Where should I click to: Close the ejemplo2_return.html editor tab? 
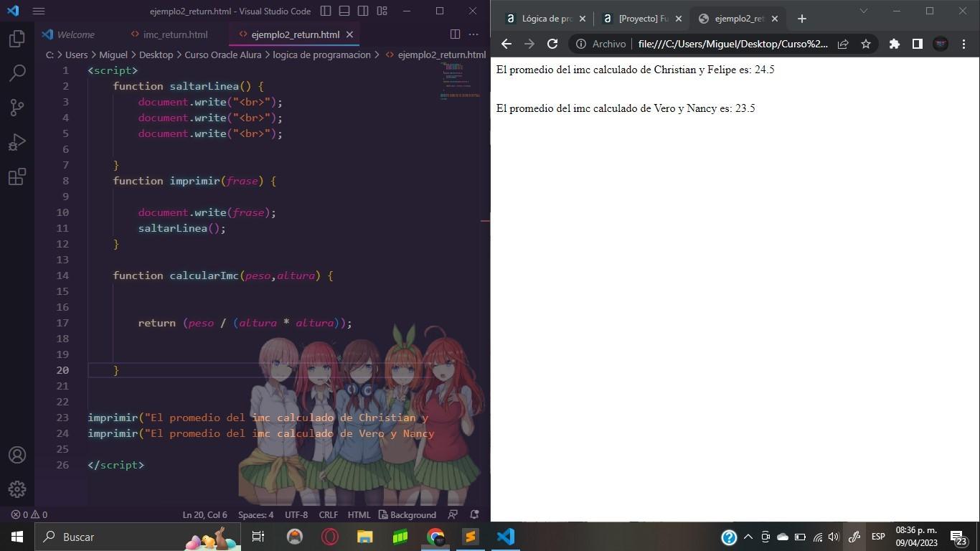tap(349, 34)
